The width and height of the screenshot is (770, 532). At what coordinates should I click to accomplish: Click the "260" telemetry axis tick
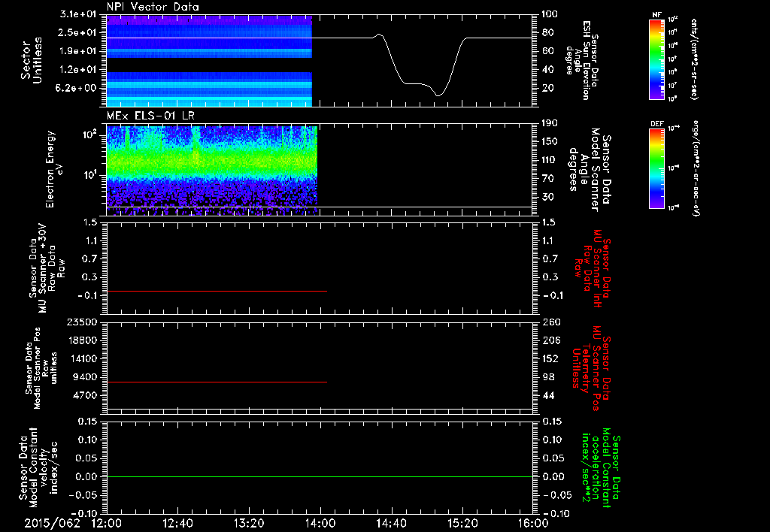coord(551,322)
